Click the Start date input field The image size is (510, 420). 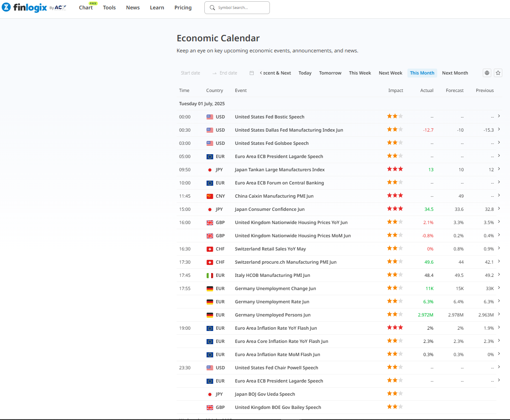pos(190,73)
